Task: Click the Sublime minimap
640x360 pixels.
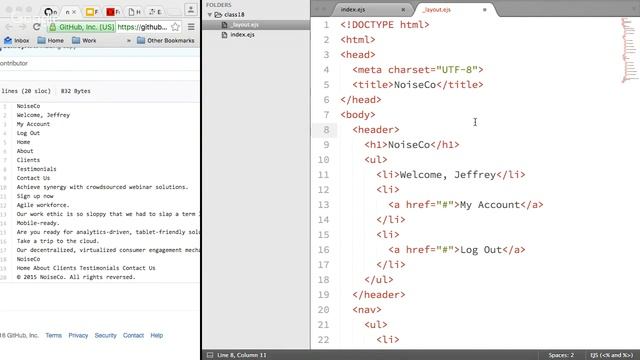Action: pyautogui.click(x=630, y=51)
